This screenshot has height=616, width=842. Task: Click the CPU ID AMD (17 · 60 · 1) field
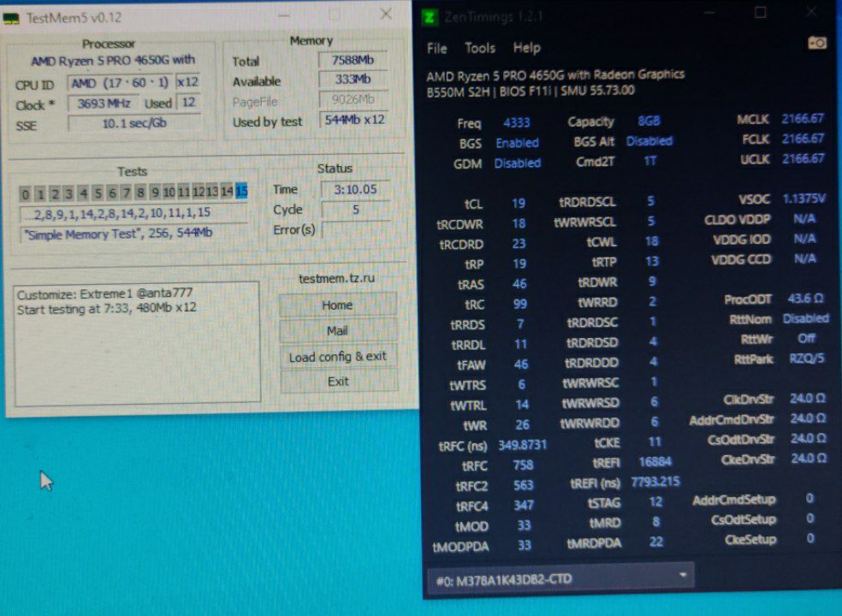121,83
